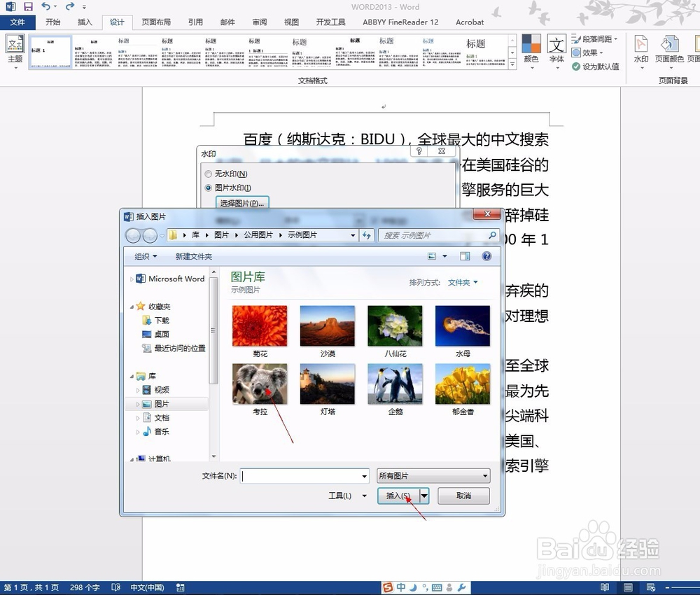Open Paragraph Spacing (段落间距) menu

(594, 39)
